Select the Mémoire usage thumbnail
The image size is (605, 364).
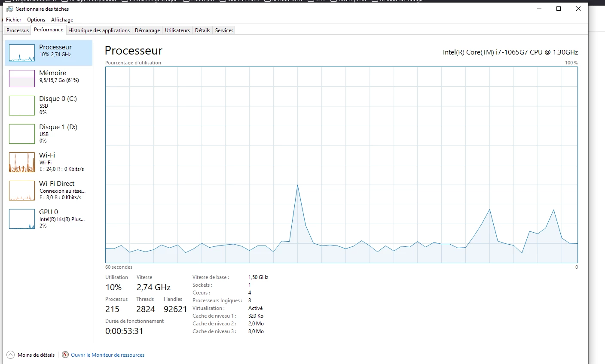pyautogui.click(x=22, y=79)
